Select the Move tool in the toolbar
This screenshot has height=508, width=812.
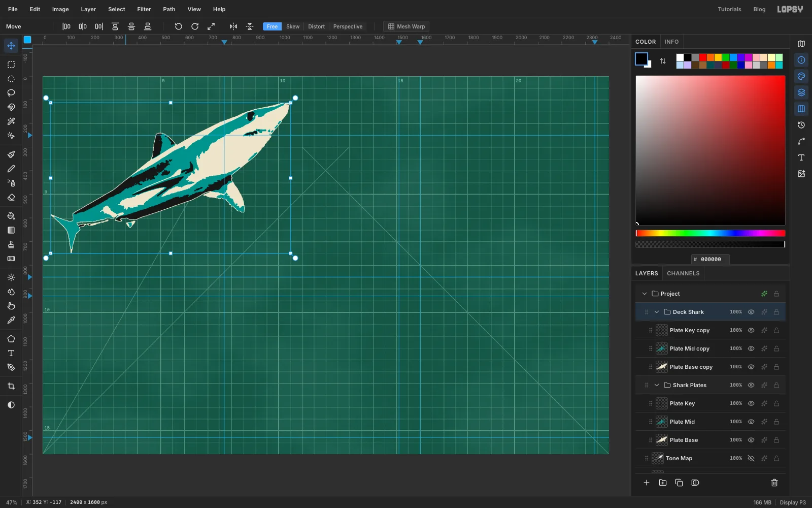pos(11,46)
